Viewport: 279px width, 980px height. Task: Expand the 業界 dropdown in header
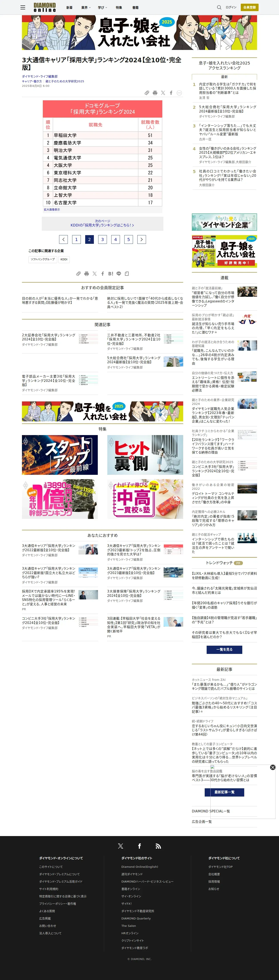click(86, 7)
